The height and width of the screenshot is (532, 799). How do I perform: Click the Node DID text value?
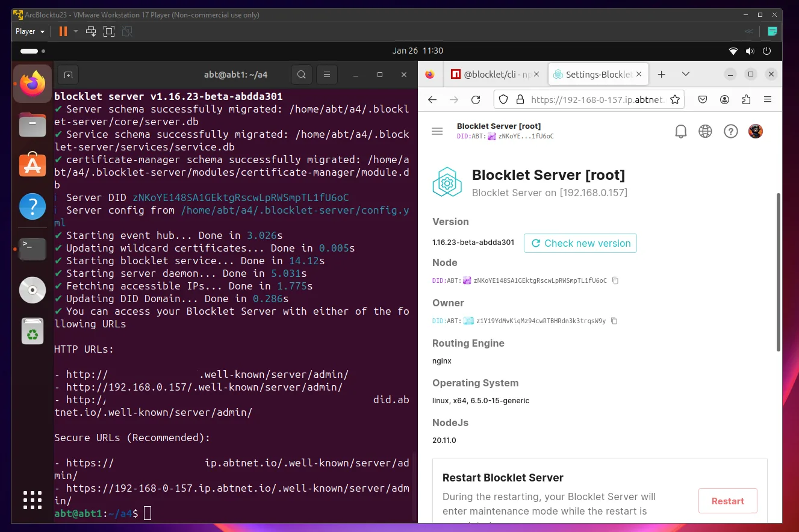[x=540, y=280]
